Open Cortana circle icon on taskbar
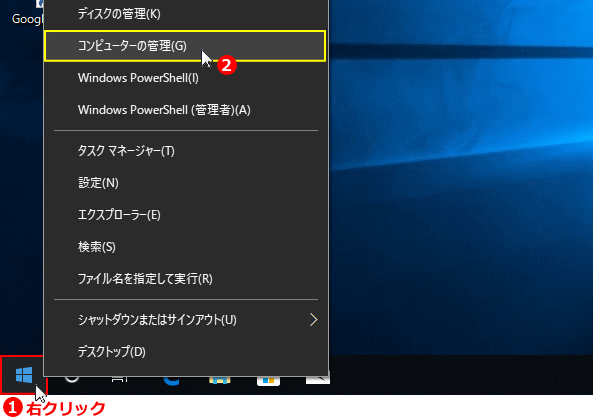 [x=72, y=379]
